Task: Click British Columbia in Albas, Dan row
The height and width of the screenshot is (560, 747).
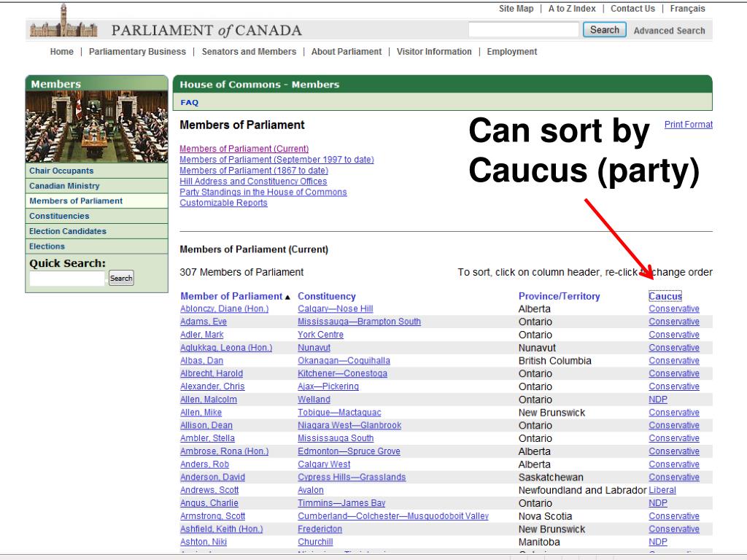Action: tap(555, 360)
